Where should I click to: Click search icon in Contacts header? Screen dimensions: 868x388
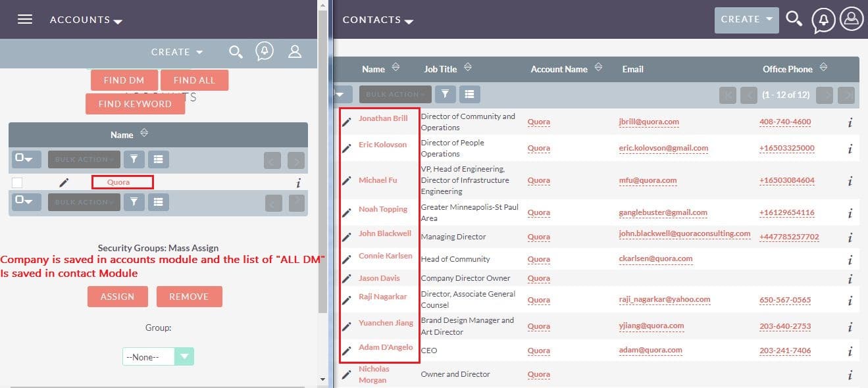pyautogui.click(x=794, y=19)
